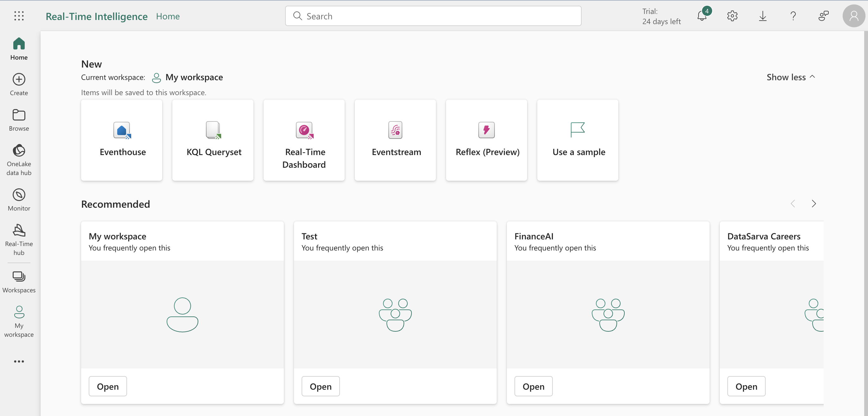The image size is (868, 416).
Task: Open My workspace from the sidebar
Action: coord(19,322)
